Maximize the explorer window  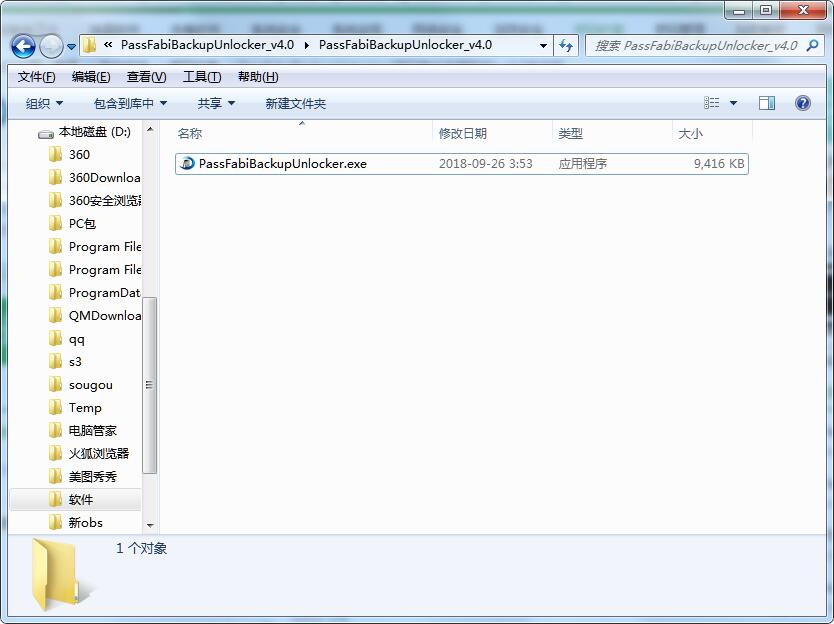click(x=765, y=10)
